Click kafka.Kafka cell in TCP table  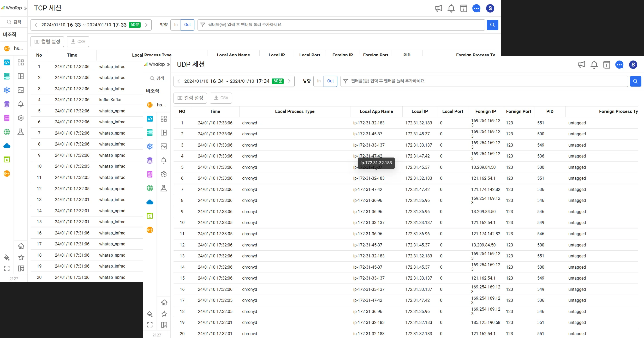point(110,100)
